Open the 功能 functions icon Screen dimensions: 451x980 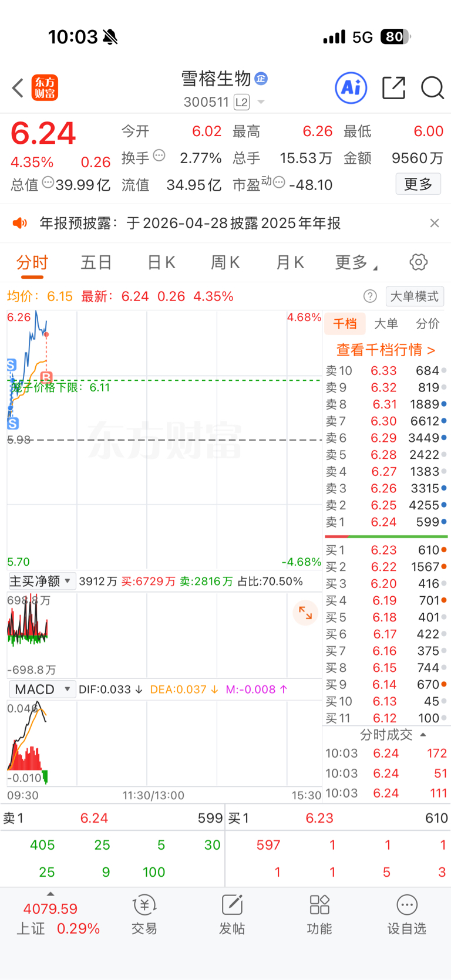pos(319,914)
